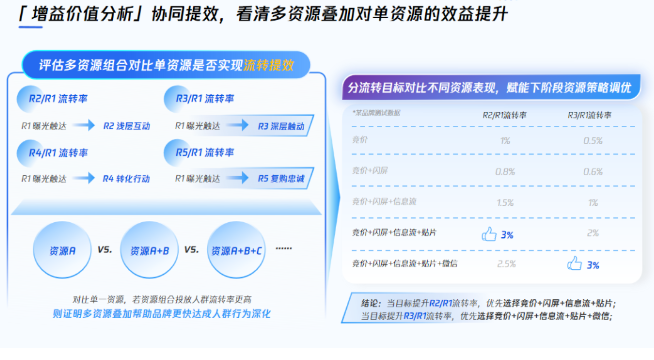Click the R5 复购忠诚 label
The height and width of the screenshot is (360, 654).
pyautogui.click(x=281, y=179)
